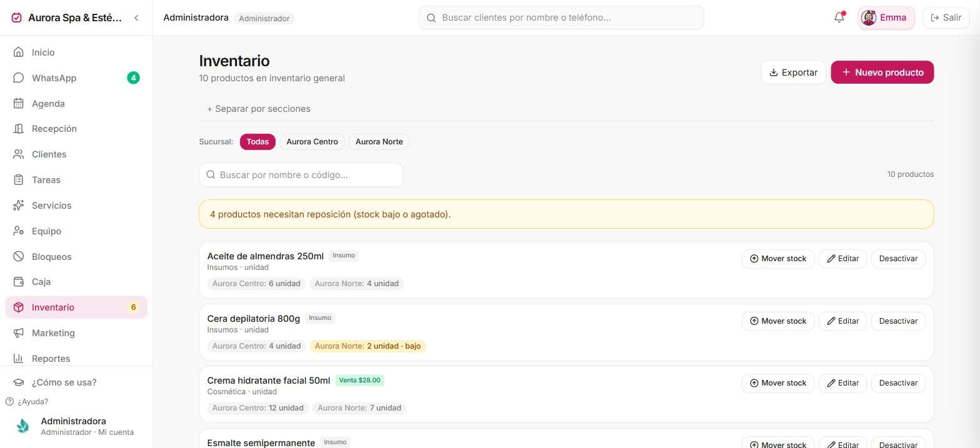Focus the search by name or code field
The image size is (980, 448).
click(x=301, y=175)
